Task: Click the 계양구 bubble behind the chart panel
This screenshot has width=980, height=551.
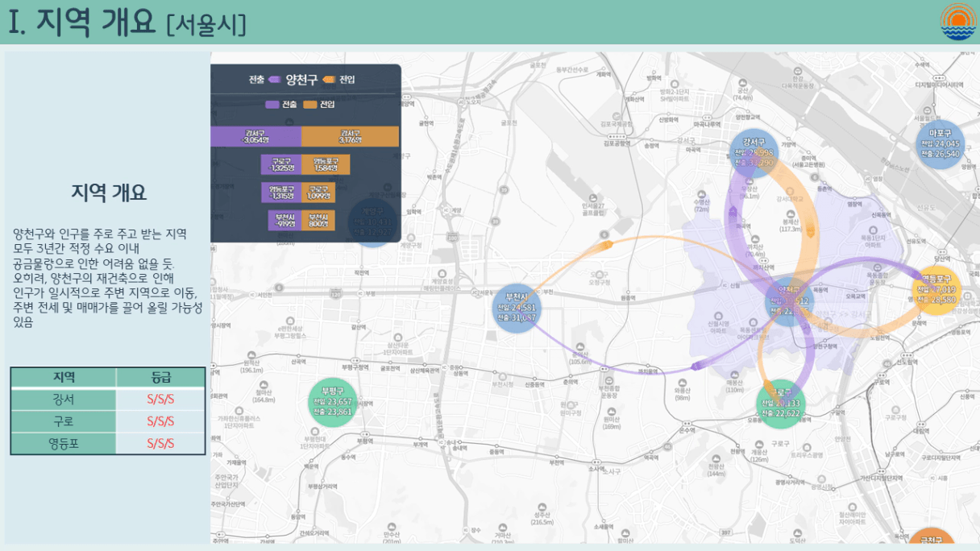Action: pyautogui.click(x=372, y=223)
